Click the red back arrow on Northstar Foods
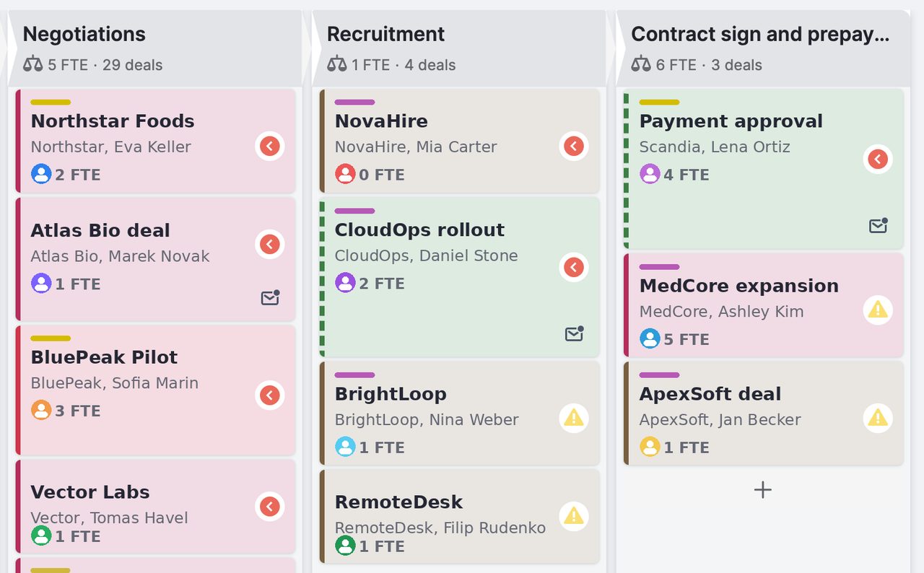Screen dimensions: 924x573 tap(270, 146)
